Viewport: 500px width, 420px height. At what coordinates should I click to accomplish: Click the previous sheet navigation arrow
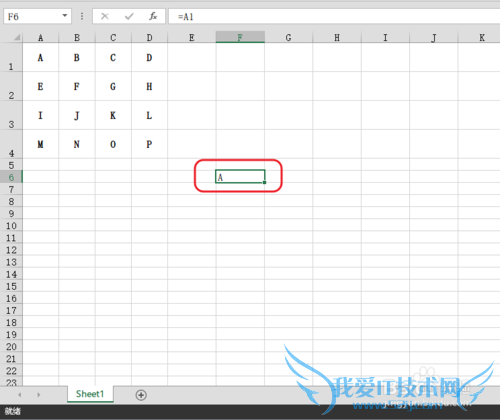20,395
